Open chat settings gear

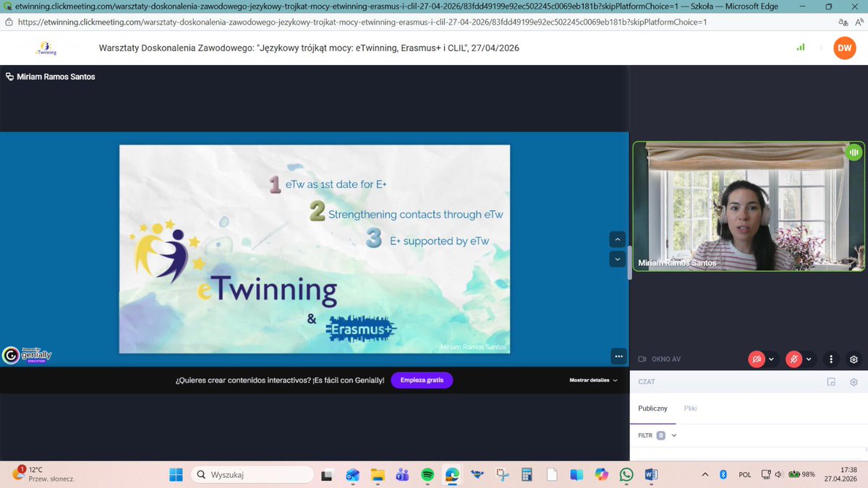[x=854, y=382]
